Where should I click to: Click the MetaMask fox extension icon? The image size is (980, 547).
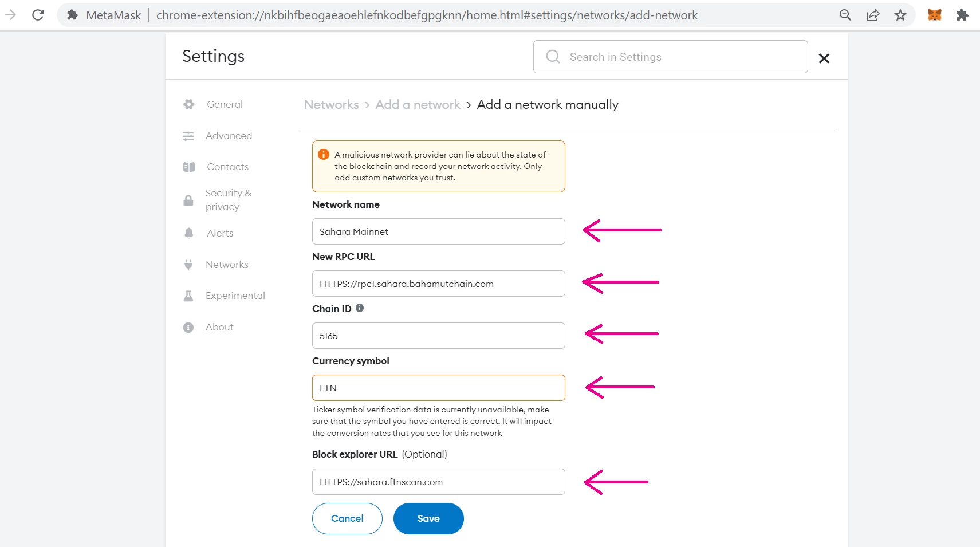coord(935,15)
